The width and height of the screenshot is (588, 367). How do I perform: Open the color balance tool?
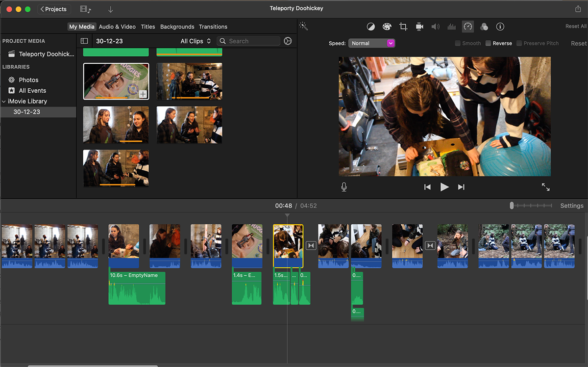tap(371, 26)
